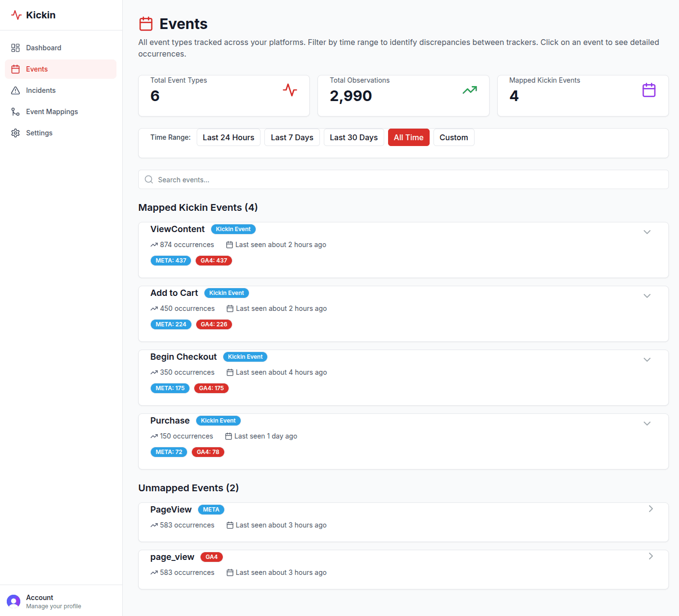The width and height of the screenshot is (679, 616).
Task: Click the Account avatar icon
Action: (13, 601)
